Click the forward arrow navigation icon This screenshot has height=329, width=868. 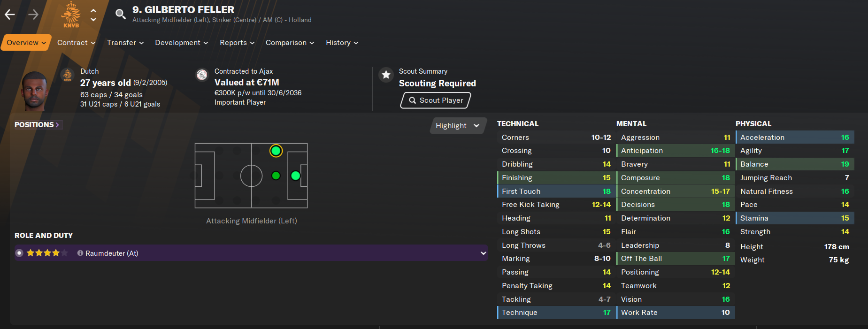tap(33, 15)
